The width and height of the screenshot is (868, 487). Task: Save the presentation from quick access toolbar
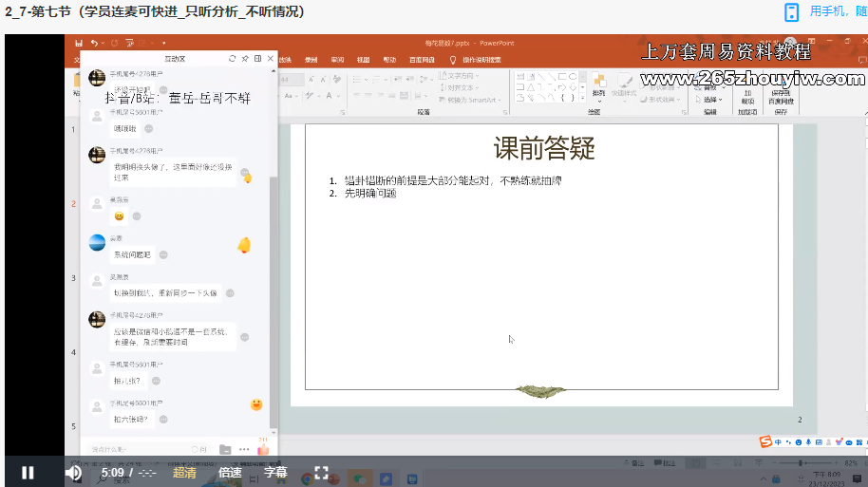[79, 43]
